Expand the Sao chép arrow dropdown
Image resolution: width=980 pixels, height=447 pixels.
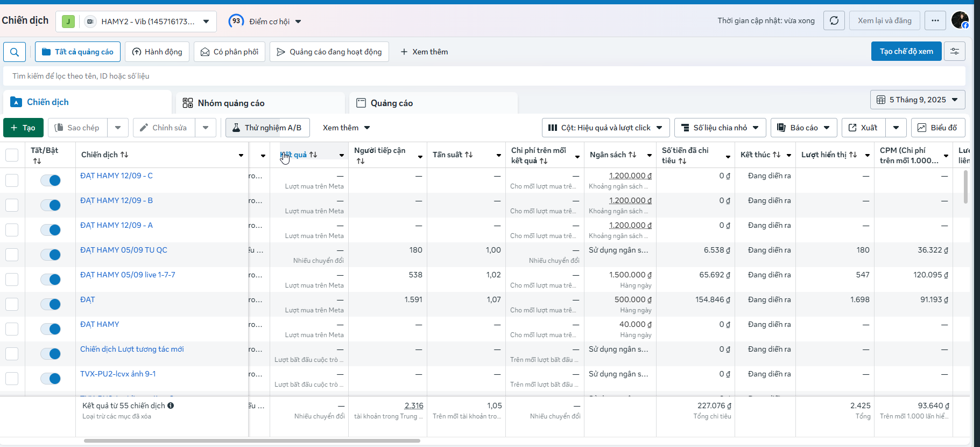pyautogui.click(x=118, y=128)
